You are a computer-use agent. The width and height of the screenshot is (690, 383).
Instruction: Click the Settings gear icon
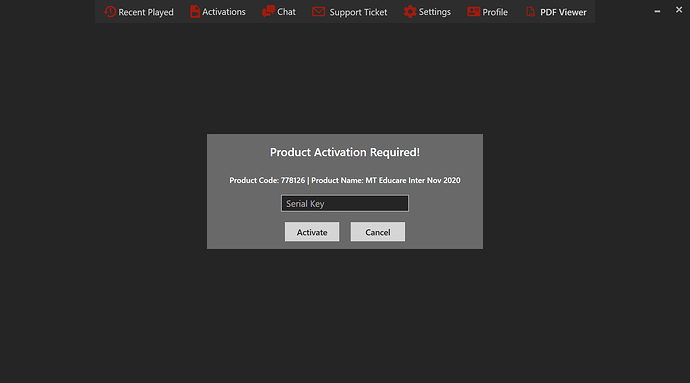coord(410,11)
